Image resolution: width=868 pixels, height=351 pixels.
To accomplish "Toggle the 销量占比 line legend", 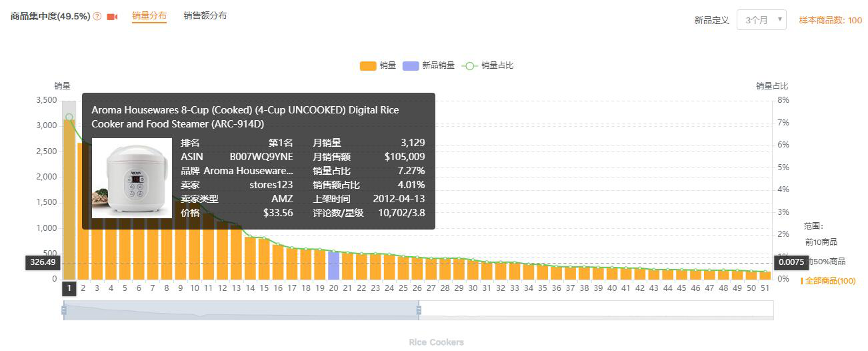I will pyautogui.click(x=487, y=65).
